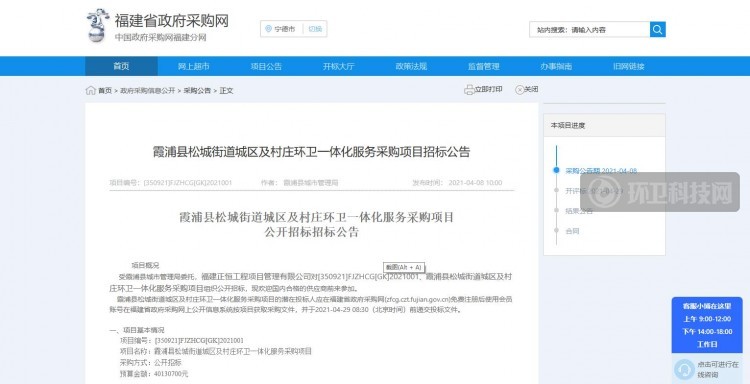Click the home icon in the breadcrumb
Screen dimensions: 750x384
[x=90, y=90]
